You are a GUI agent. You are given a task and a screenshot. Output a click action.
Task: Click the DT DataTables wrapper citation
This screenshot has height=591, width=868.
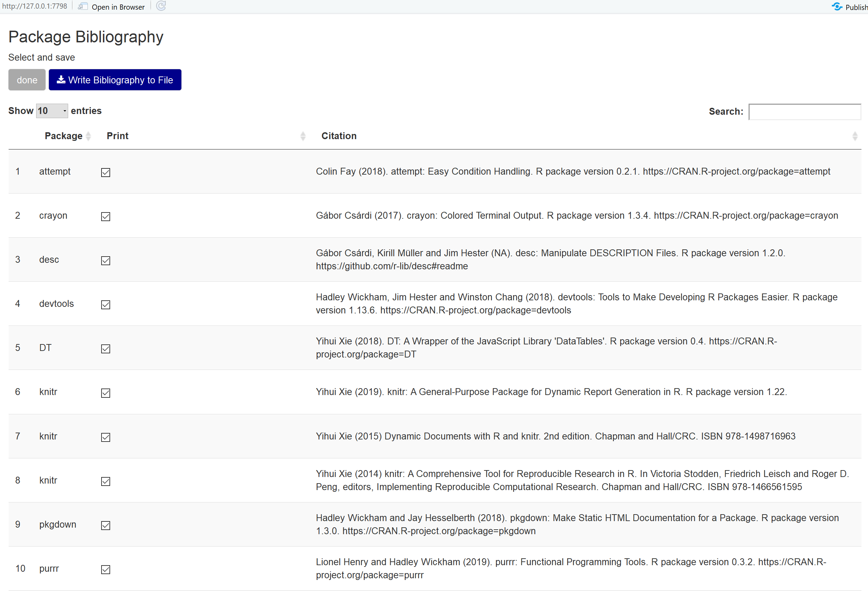(547, 348)
